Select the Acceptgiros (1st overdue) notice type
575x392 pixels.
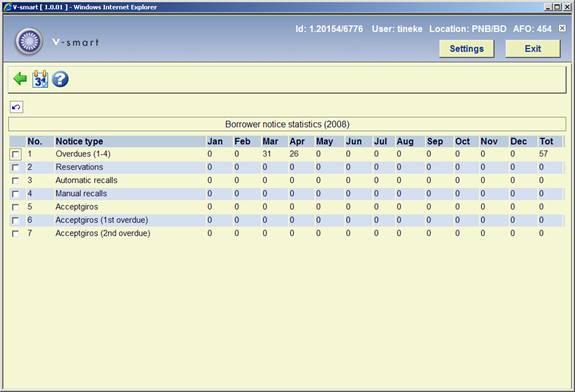click(x=102, y=220)
